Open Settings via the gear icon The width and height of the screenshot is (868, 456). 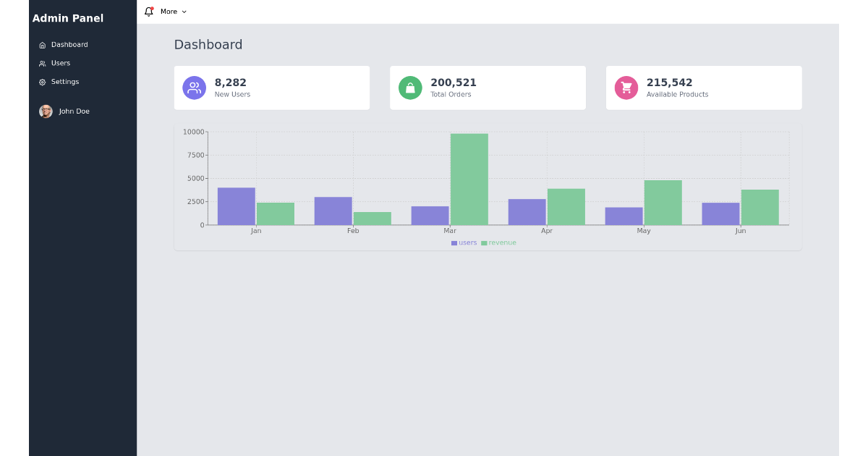click(x=43, y=82)
